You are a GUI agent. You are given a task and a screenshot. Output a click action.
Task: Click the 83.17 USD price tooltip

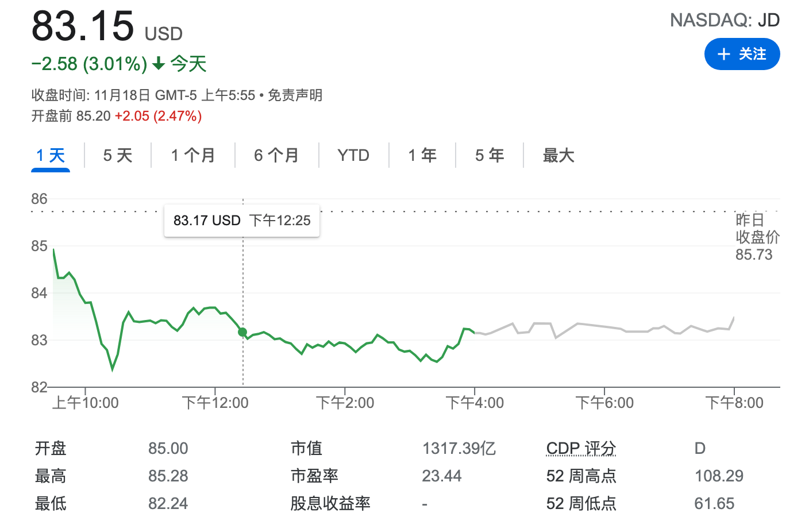click(241, 220)
